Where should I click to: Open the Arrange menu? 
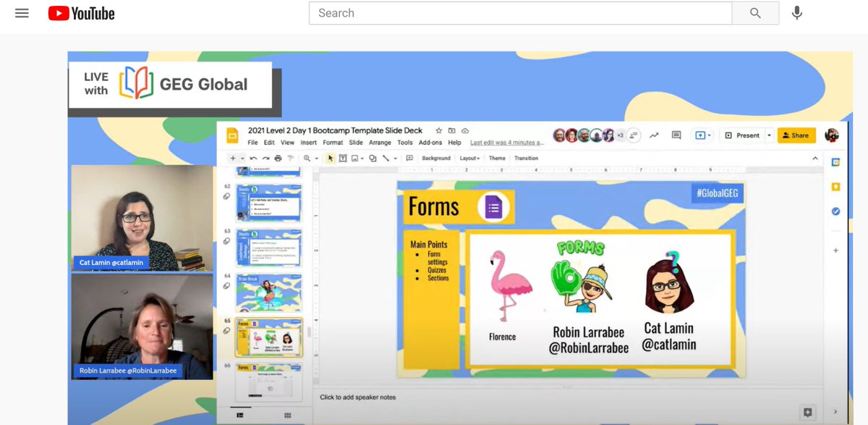(380, 143)
